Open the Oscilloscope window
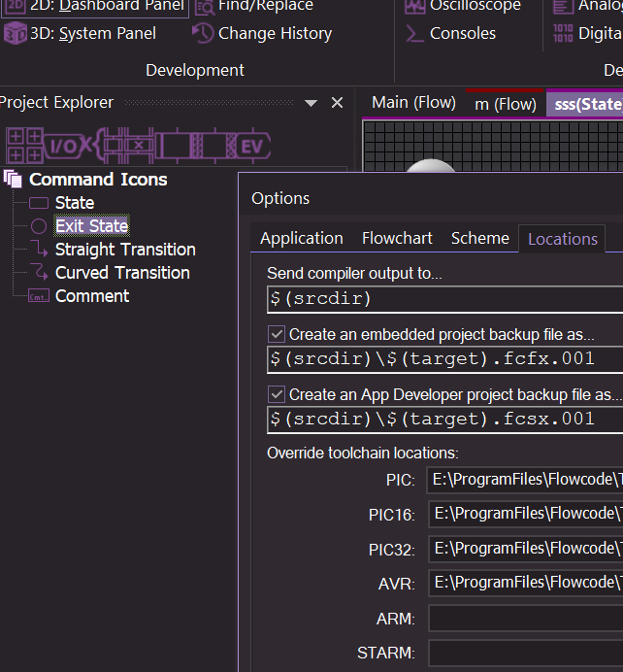Image resolution: width=623 pixels, height=672 pixels. coord(463,6)
